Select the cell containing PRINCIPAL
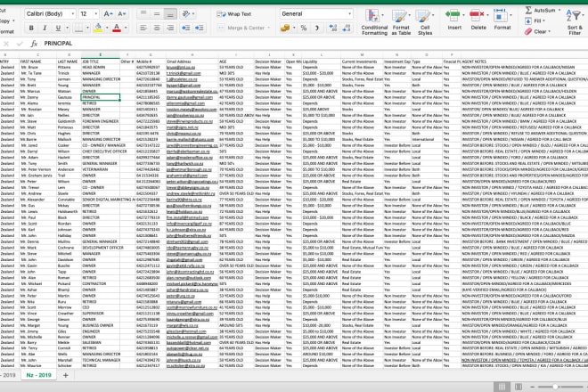Image resolution: width=588 pixels, height=392 pixels. [100, 97]
